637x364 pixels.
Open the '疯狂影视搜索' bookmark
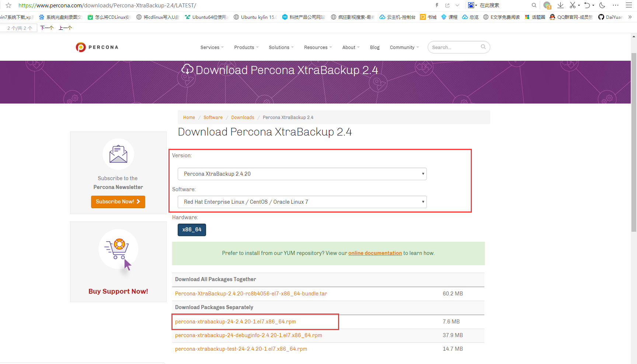point(352,17)
